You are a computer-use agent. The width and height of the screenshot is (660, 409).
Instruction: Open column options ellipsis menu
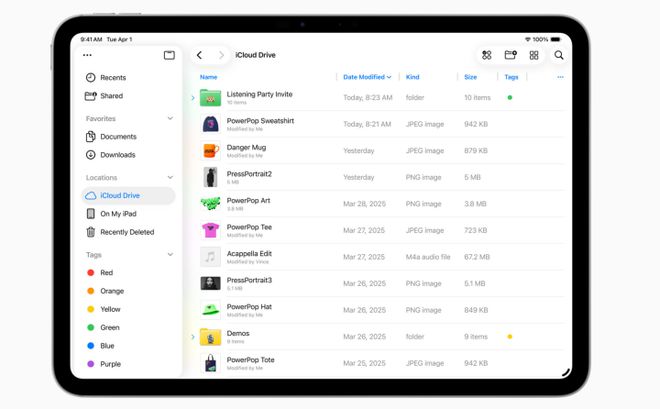[x=560, y=77]
